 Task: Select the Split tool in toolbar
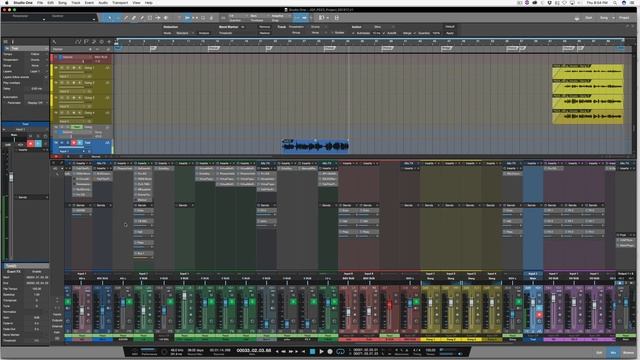[x=126, y=18]
